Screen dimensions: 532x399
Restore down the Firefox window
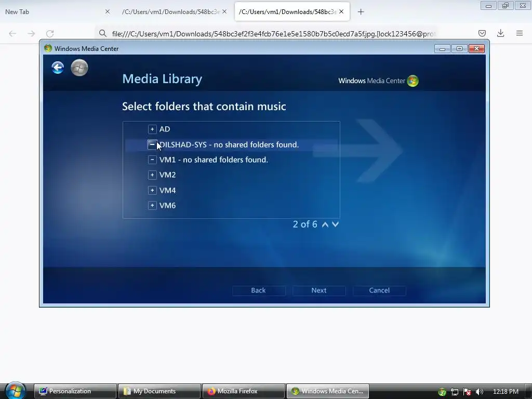pos(506,6)
